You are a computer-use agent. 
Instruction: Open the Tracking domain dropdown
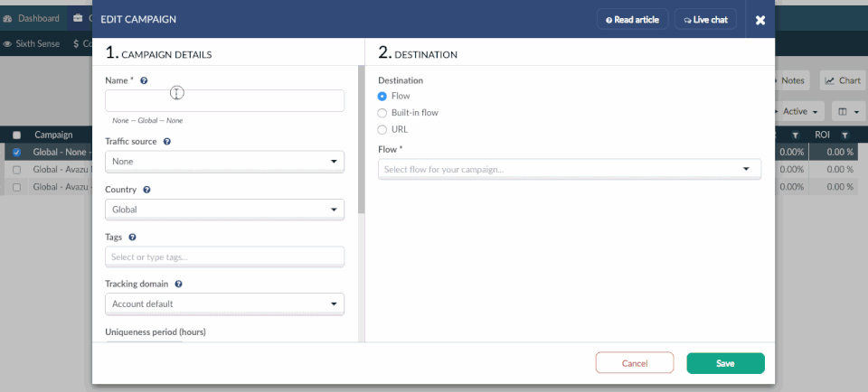tap(224, 303)
